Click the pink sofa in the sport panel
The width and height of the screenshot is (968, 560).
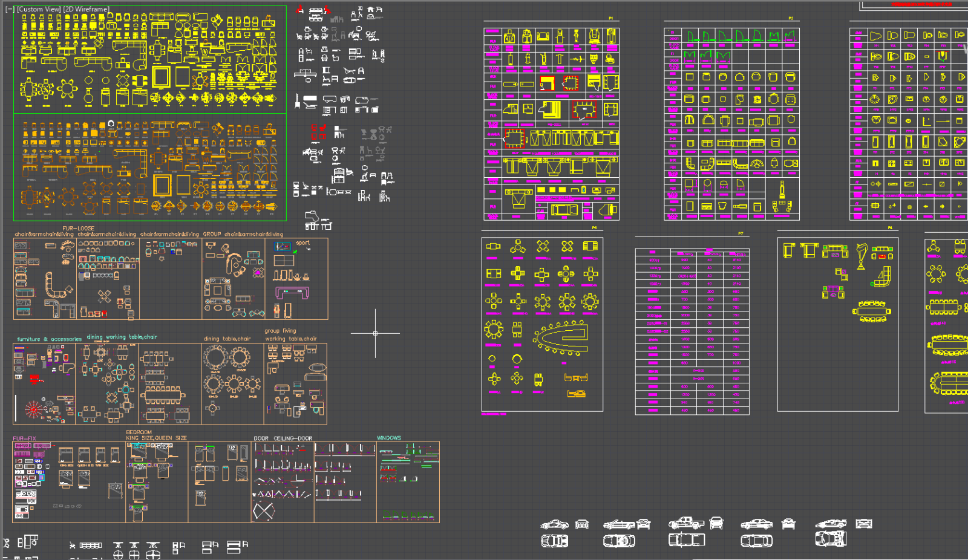pos(292,293)
